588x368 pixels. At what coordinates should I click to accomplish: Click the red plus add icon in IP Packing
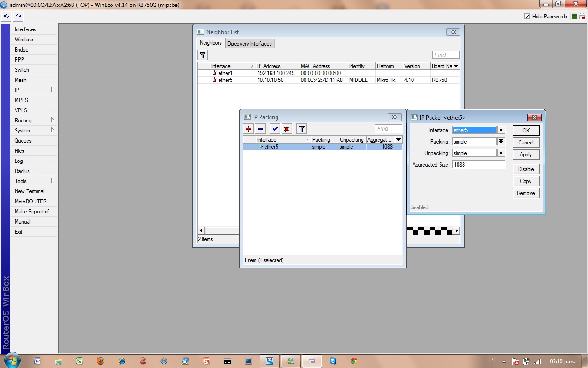point(249,129)
